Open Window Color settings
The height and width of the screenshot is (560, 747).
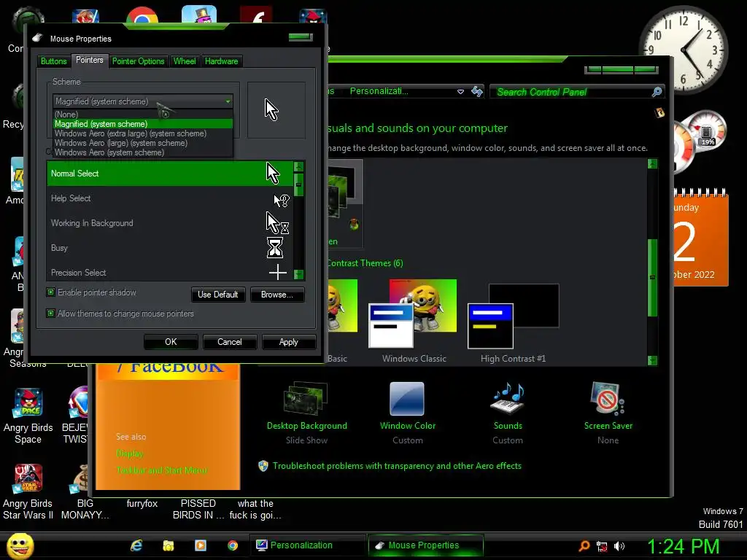(x=407, y=413)
